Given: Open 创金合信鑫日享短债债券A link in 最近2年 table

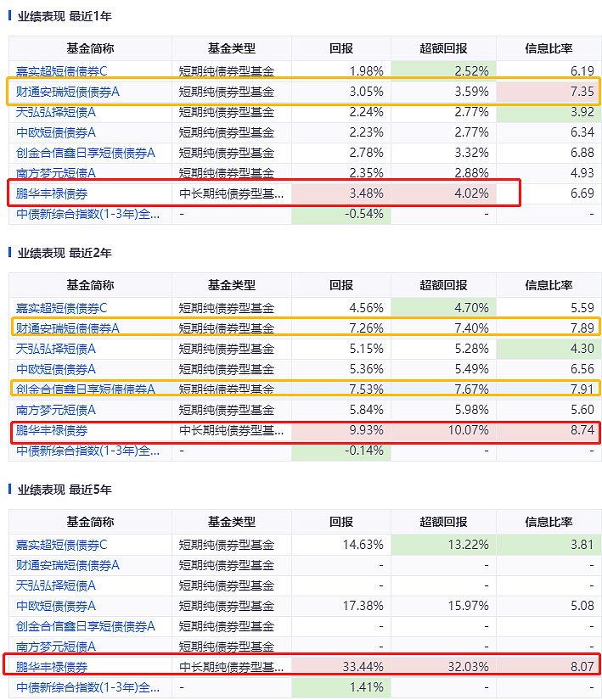Looking at the screenshot, I should (86, 389).
